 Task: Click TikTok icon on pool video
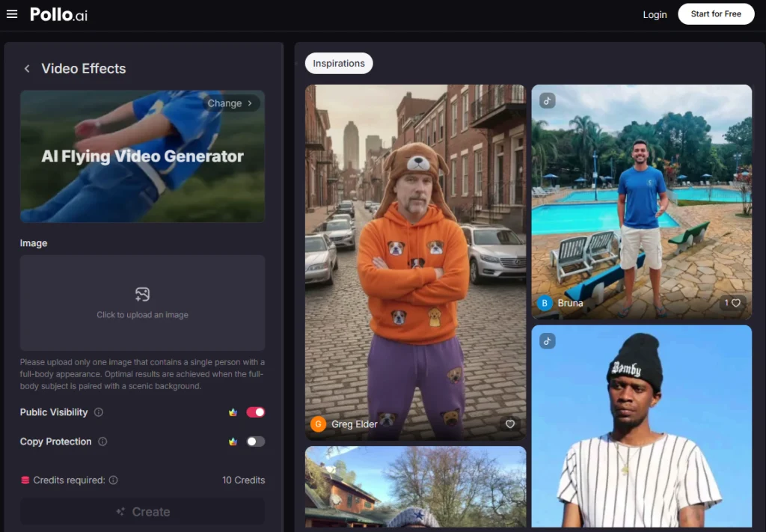click(x=548, y=101)
